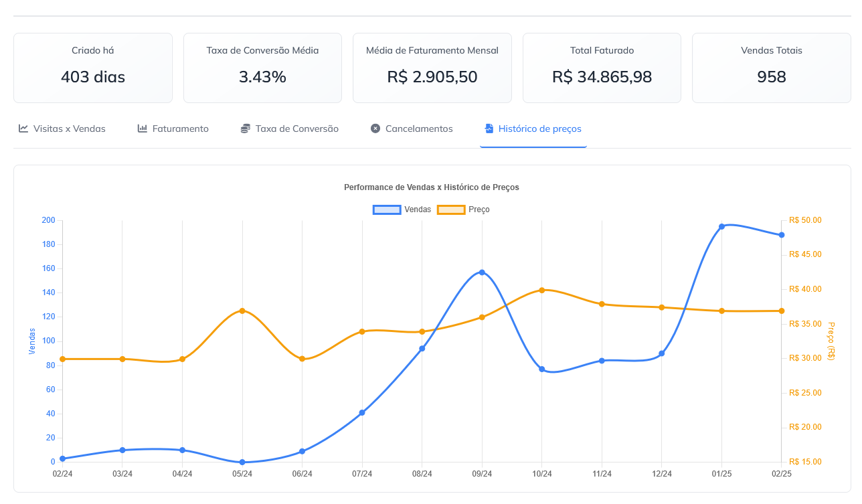Switch to the Faturamento tab
The width and height of the screenshot is (862, 504).
[180, 129]
